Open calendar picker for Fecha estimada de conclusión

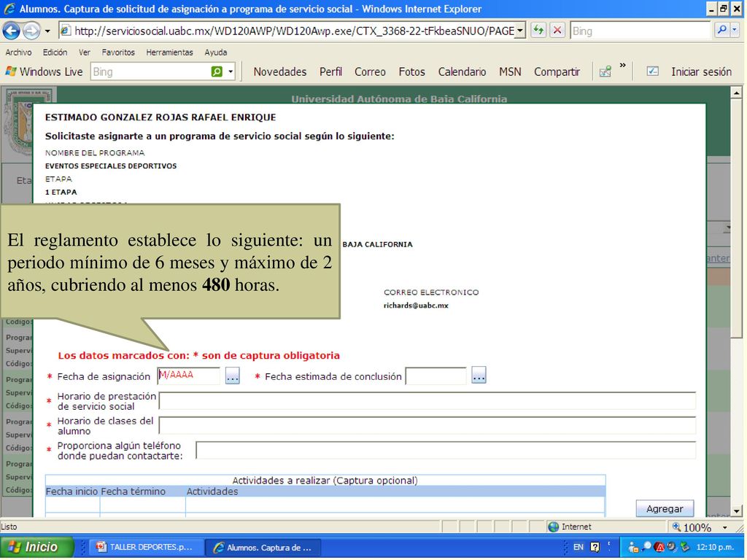click(479, 376)
